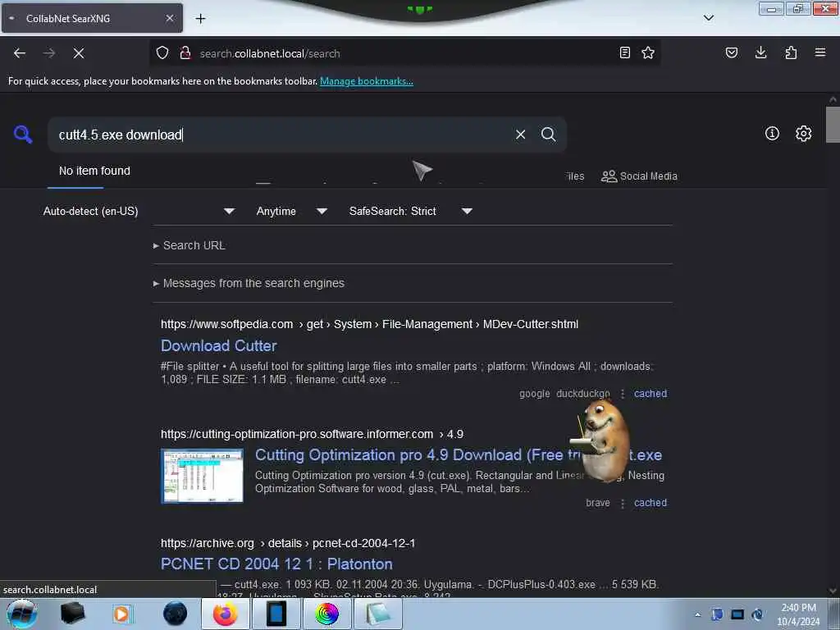Open PCNET CD 2004 12 1 result
The width and height of the screenshot is (840, 630).
[276, 564]
